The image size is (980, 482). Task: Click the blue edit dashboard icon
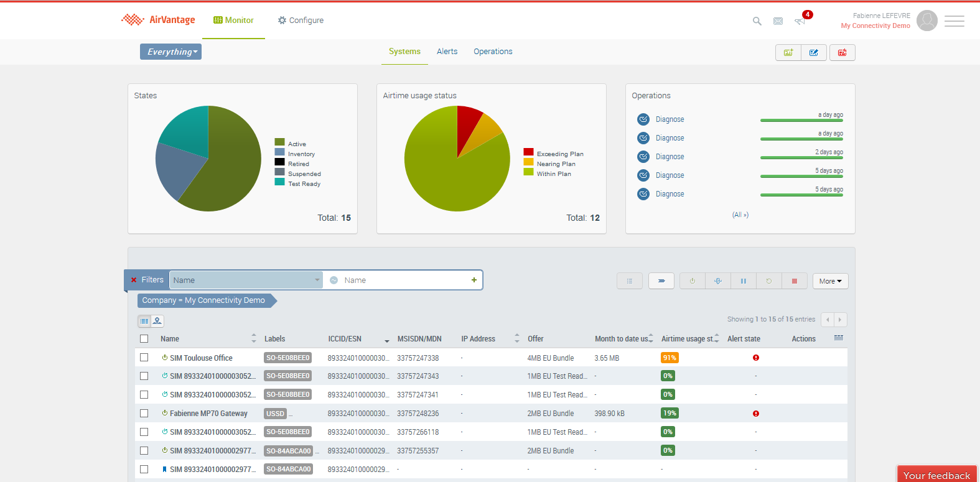click(x=814, y=53)
